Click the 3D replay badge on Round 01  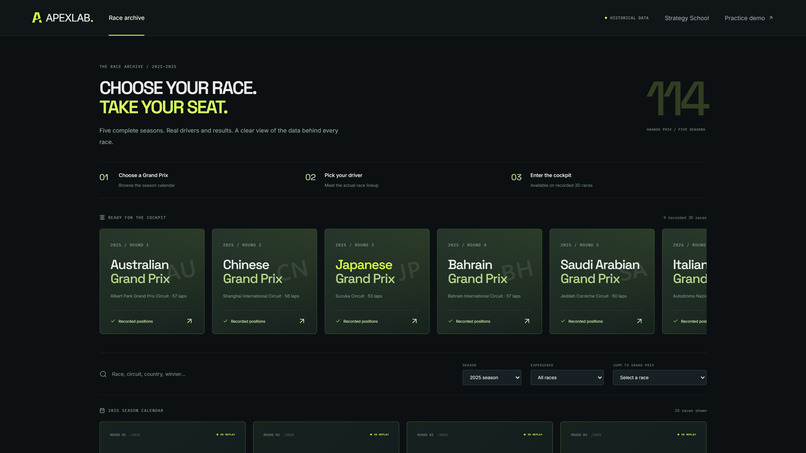pos(226,434)
